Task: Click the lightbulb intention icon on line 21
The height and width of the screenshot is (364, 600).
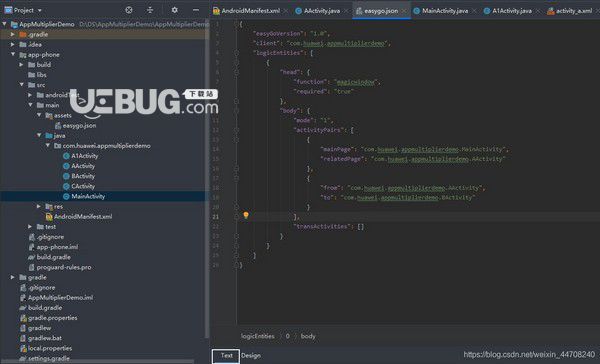Action: pos(246,215)
